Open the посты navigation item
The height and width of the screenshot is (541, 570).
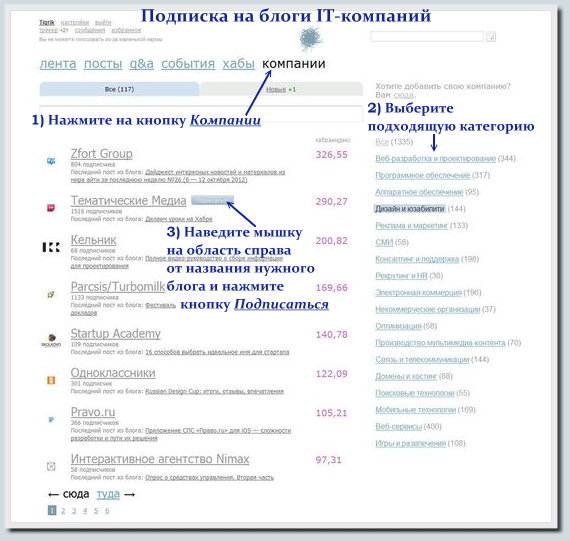click(103, 64)
